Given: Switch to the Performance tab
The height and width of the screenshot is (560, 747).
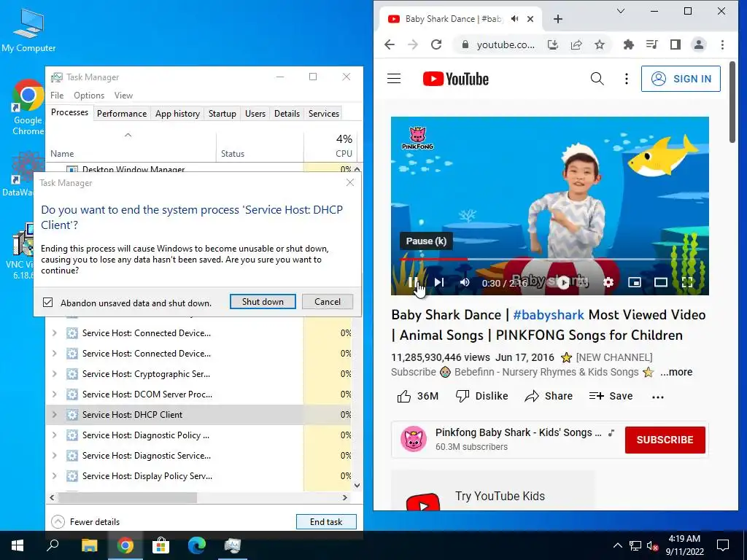Looking at the screenshot, I should click(x=122, y=113).
